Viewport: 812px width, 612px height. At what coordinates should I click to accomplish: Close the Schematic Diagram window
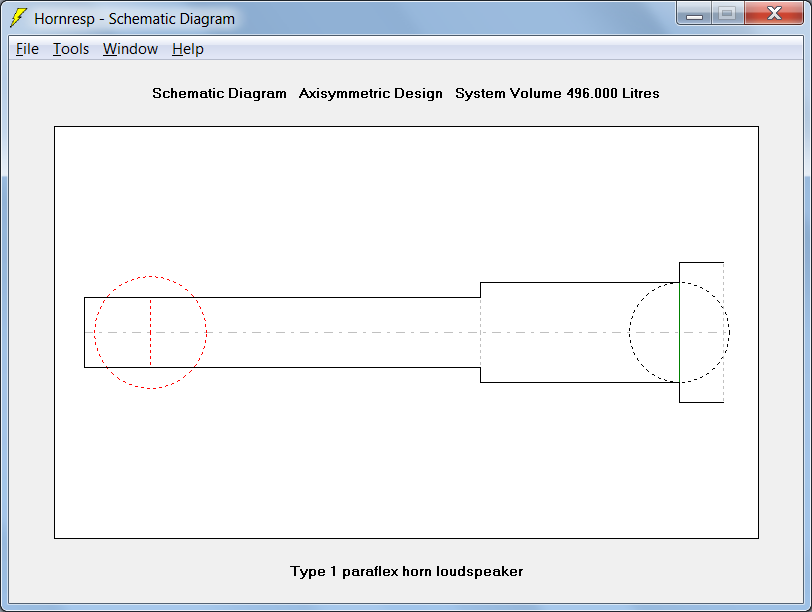[774, 13]
